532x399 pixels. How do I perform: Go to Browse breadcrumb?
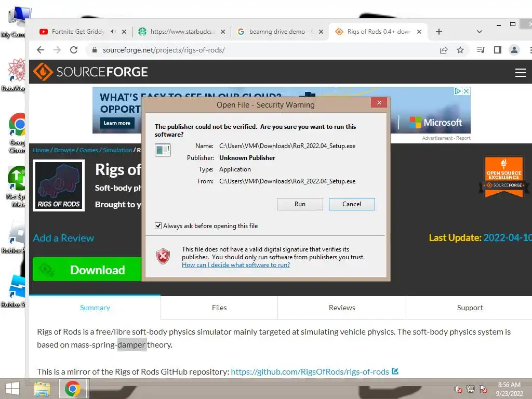click(x=64, y=150)
